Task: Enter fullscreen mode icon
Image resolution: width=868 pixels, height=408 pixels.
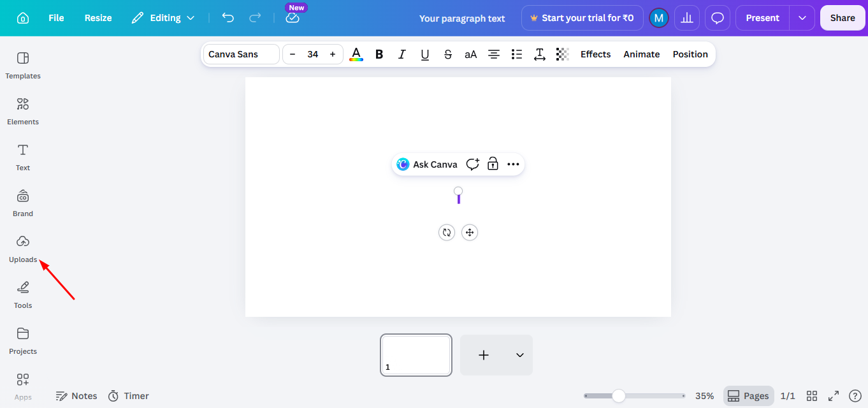Action: 834,396
